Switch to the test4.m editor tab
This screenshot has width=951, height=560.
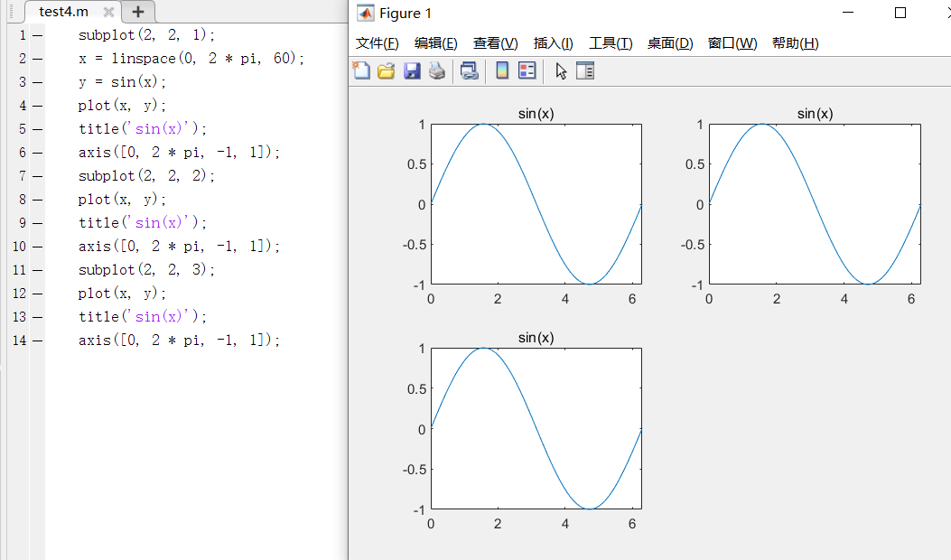click(64, 12)
